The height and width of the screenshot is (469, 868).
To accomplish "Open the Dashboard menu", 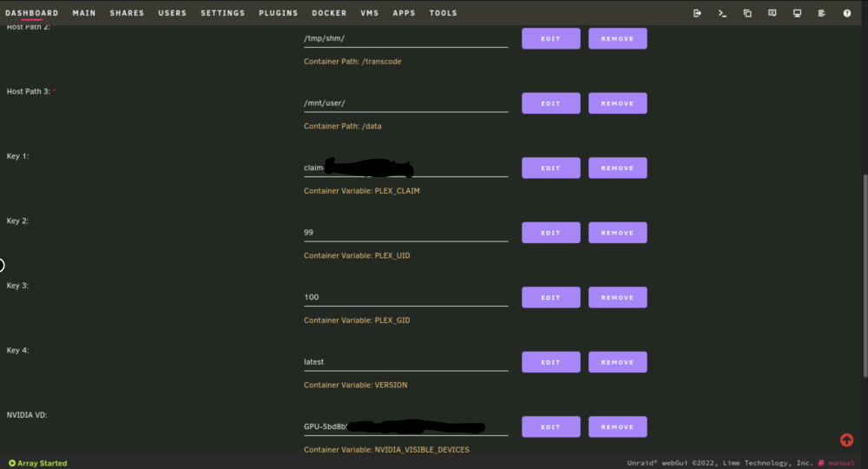I will pos(31,13).
